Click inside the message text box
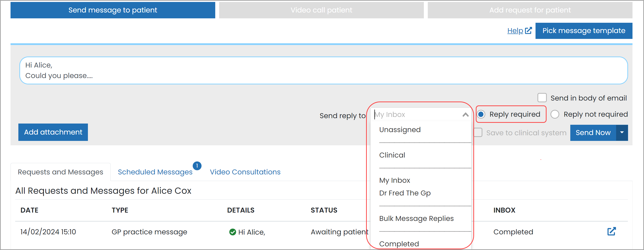Viewport: 644px width, 250px height. [322, 70]
